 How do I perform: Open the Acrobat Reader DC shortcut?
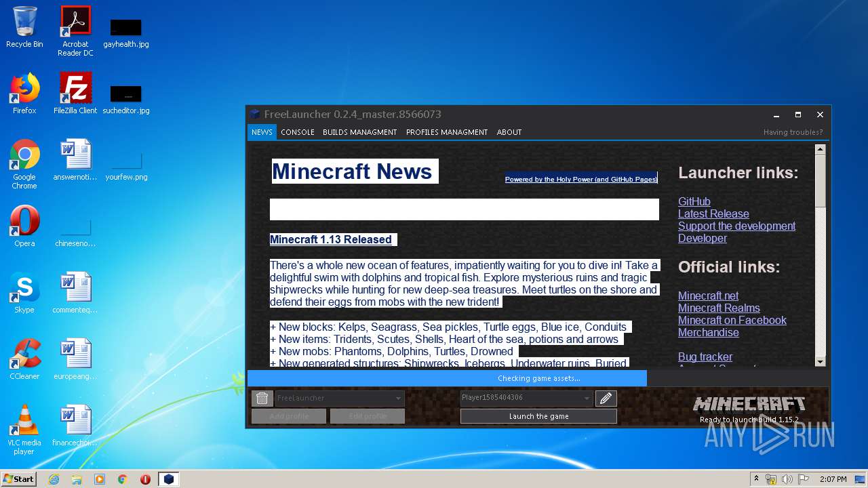75,31
